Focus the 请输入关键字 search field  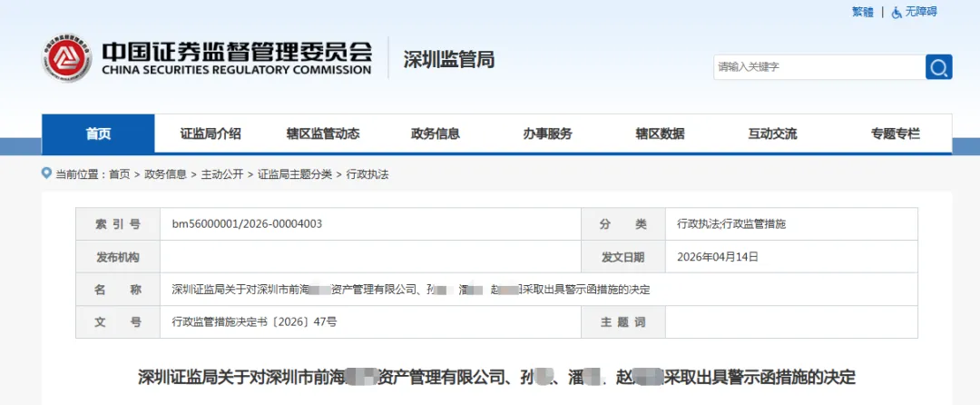(x=819, y=67)
